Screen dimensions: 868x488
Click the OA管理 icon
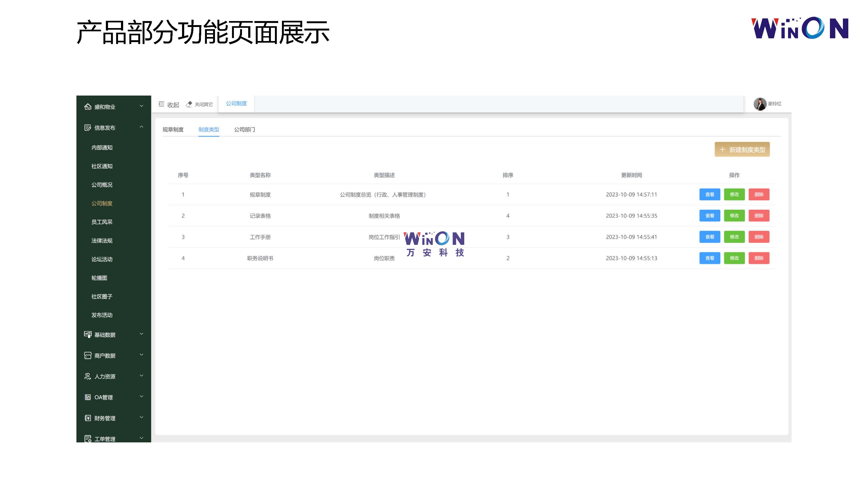[x=88, y=397]
